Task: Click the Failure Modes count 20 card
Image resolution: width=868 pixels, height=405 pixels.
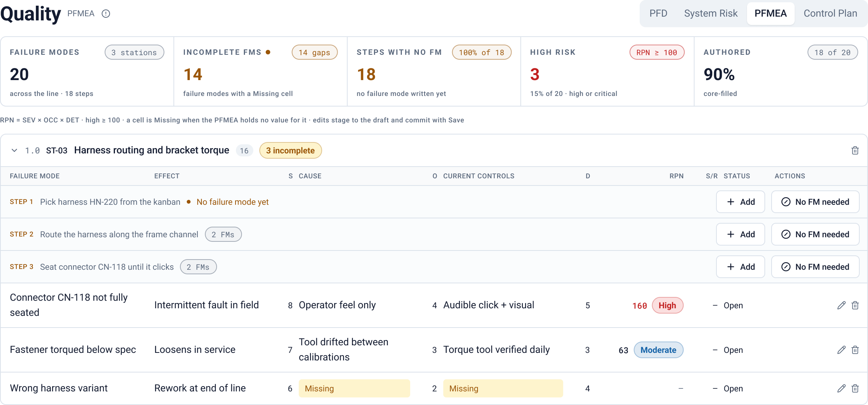Action: coord(87,71)
